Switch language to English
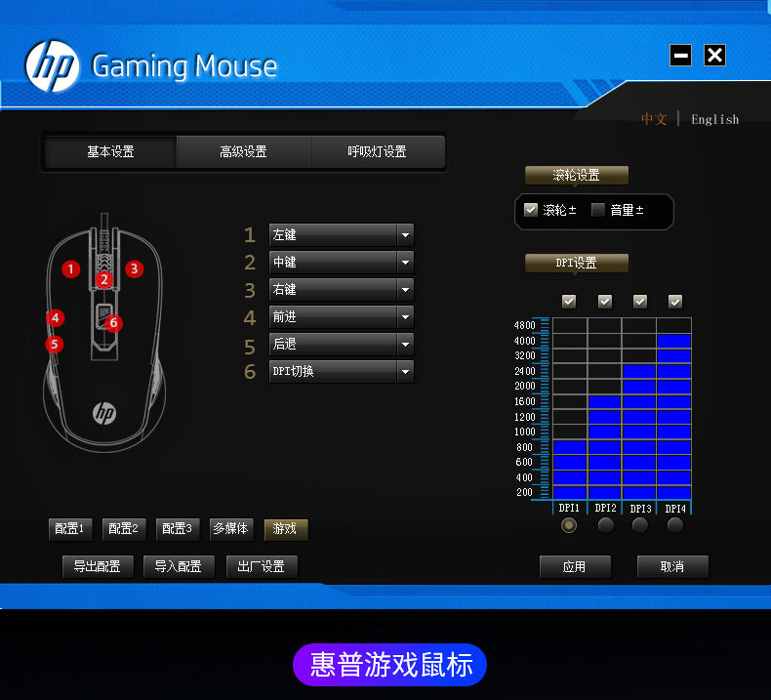 (x=715, y=119)
